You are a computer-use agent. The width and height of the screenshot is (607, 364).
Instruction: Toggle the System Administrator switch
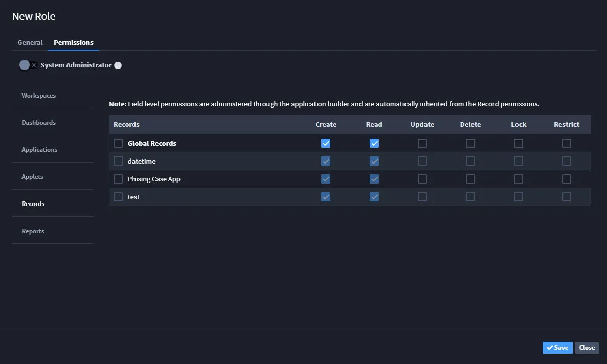29,65
